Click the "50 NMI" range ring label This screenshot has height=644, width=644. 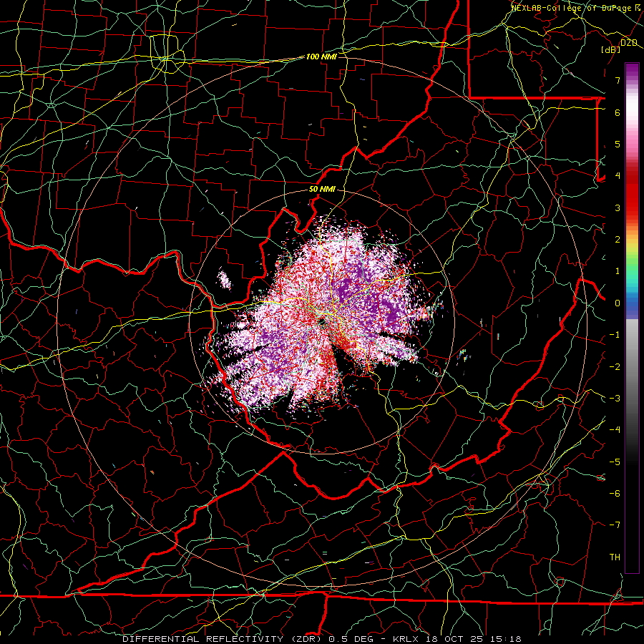pyautogui.click(x=322, y=190)
